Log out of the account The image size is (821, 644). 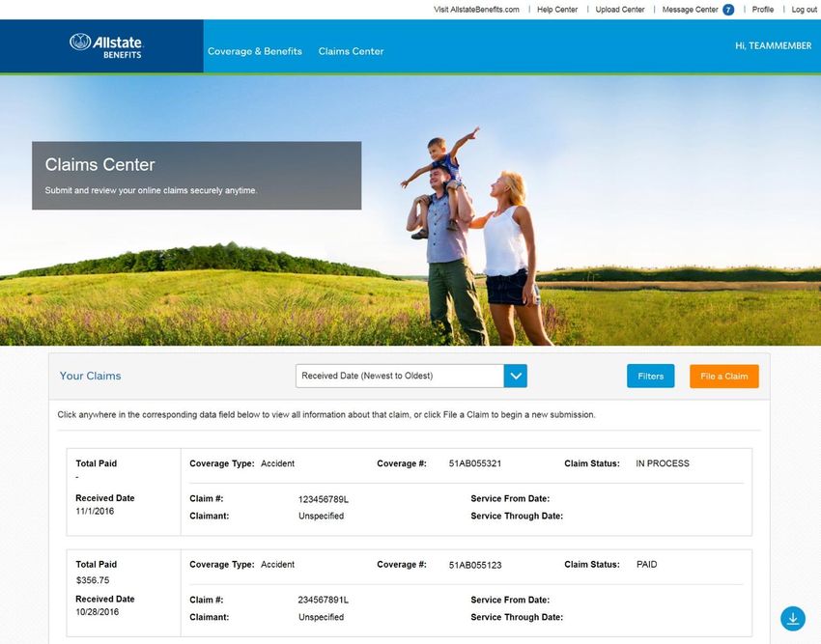805,10
